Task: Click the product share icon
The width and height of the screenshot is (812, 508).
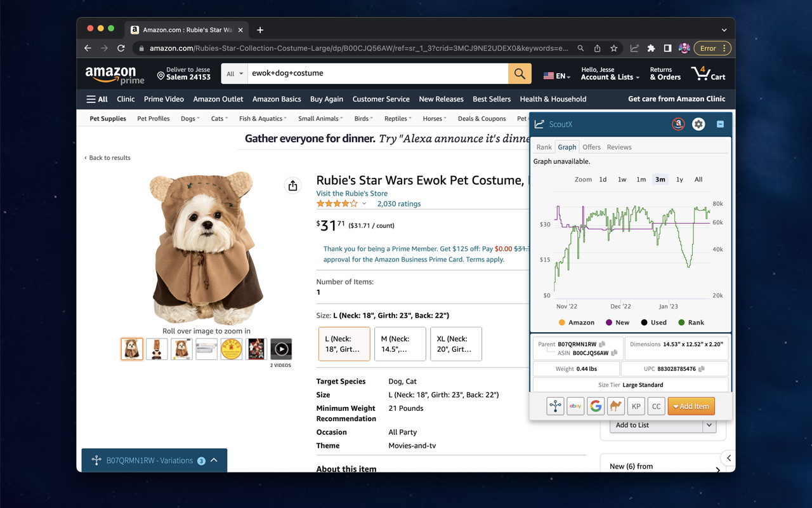Action: point(292,185)
